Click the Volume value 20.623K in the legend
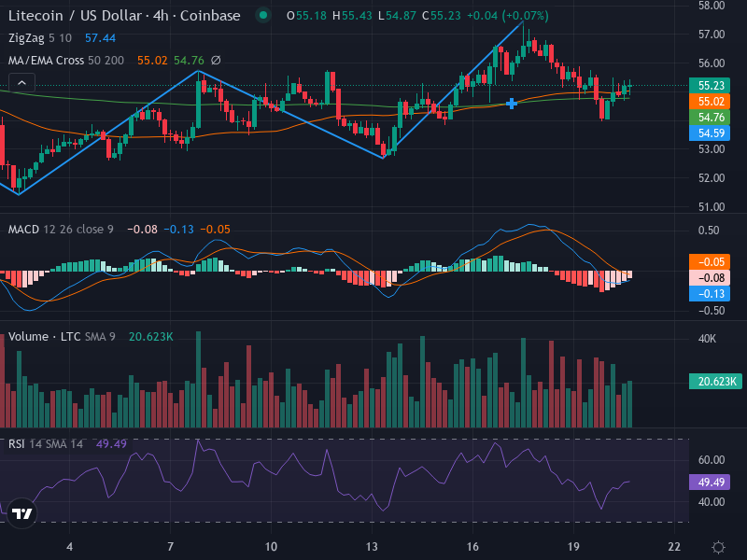747x560 pixels. pyautogui.click(x=151, y=337)
